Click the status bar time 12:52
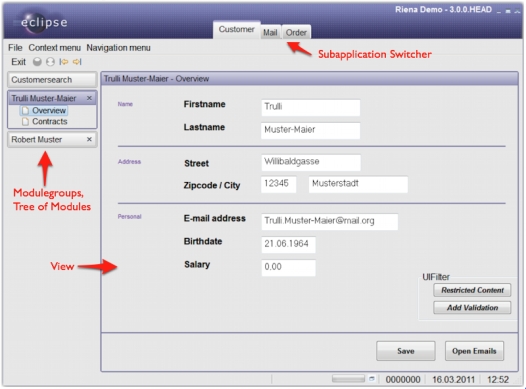Image resolution: width=526 pixels, height=389 pixels. coord(498,379)
